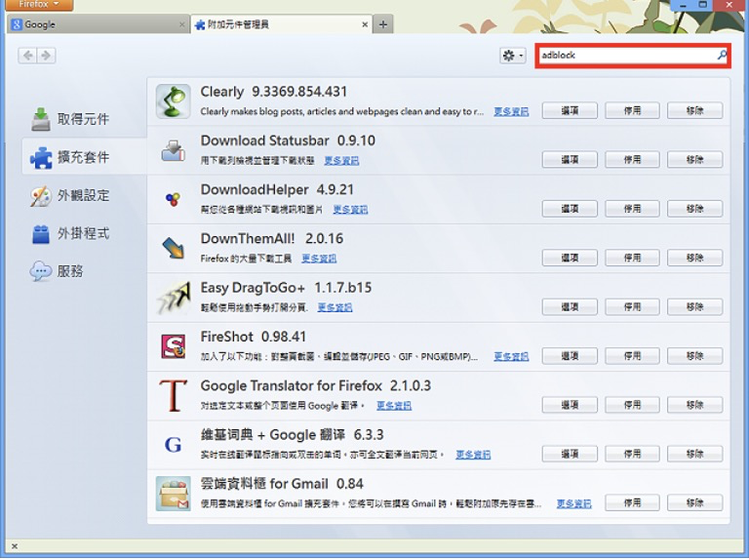This screenshot has width=749, height=560.
Task: Disable Google Translator for Firefox
Action: [x=632, y=405]
